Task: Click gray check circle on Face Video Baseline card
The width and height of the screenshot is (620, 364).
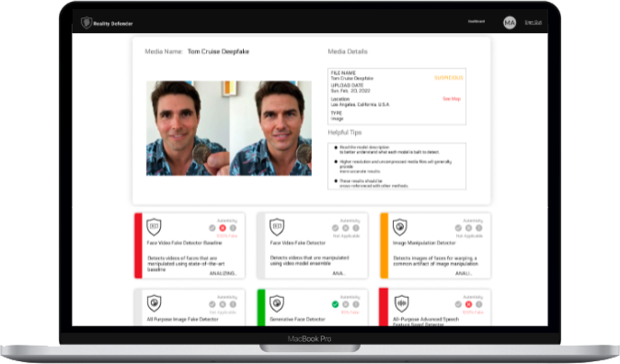Action: click(212, 228)
